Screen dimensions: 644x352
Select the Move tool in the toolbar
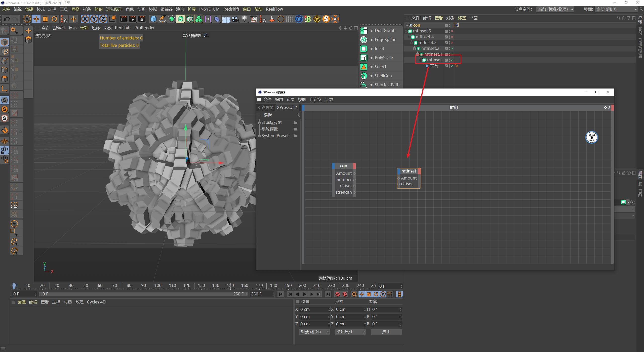36,19
